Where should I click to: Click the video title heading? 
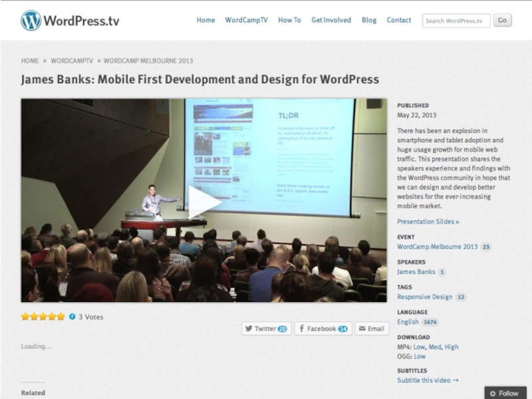coord(200,79)
